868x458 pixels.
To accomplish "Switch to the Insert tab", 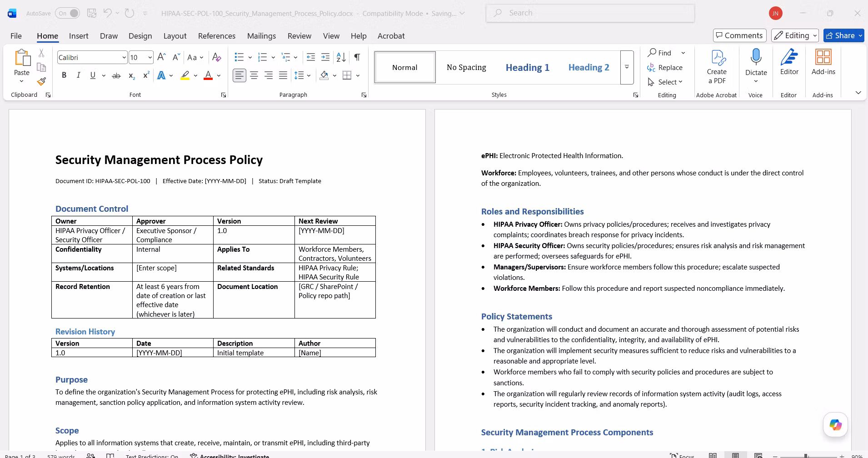I will tap(79, 36).
